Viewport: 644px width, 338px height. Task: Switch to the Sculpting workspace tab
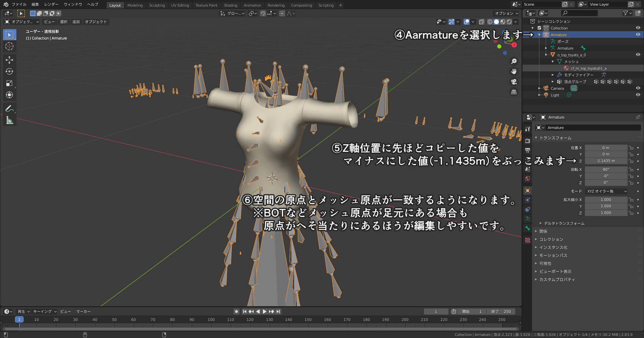point(157,5)
